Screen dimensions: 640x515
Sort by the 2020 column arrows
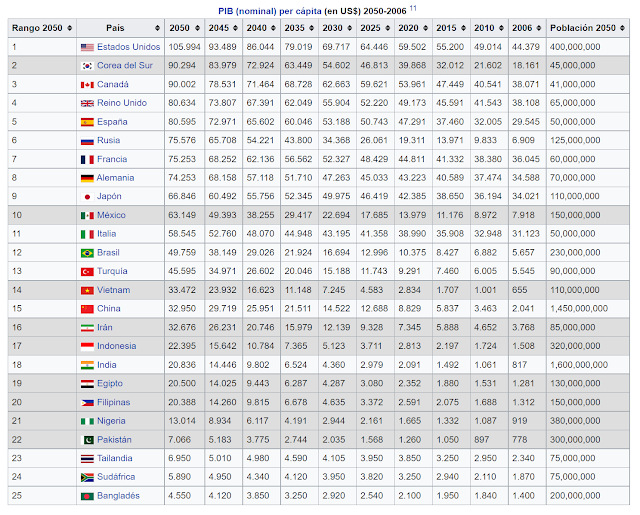click(x=425, y=28)
